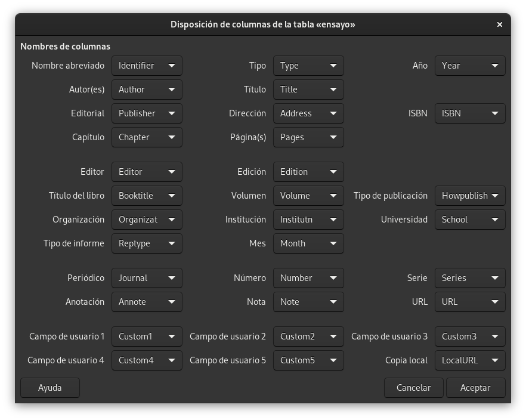Viewport: 526px width, 420px height.
Task: Confirm with the Aceptar button
Action: click(475, 388)
